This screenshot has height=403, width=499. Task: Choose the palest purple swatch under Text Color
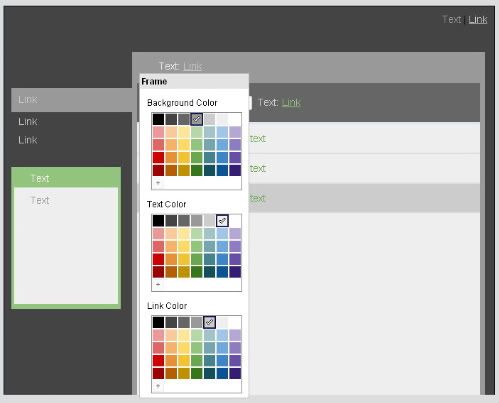(235, 234)
